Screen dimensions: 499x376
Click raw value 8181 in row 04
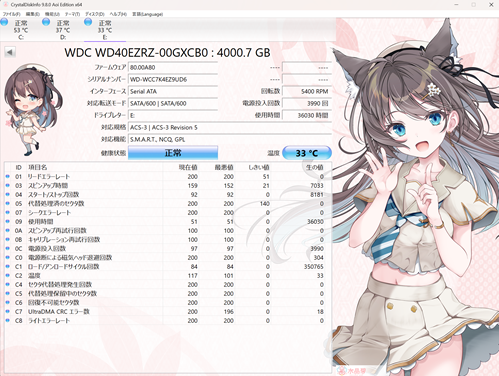click(317, 194)
